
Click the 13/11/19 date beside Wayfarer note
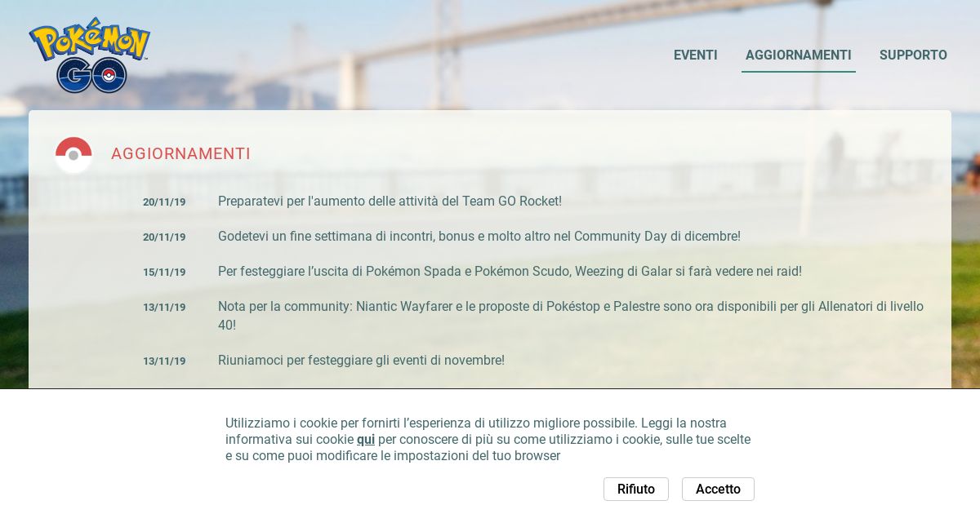164,308
